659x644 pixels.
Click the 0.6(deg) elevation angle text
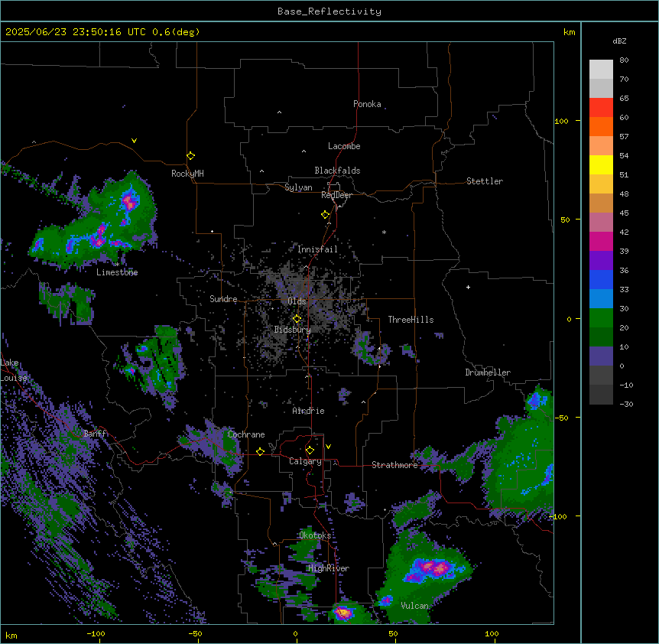click(176, 32)
